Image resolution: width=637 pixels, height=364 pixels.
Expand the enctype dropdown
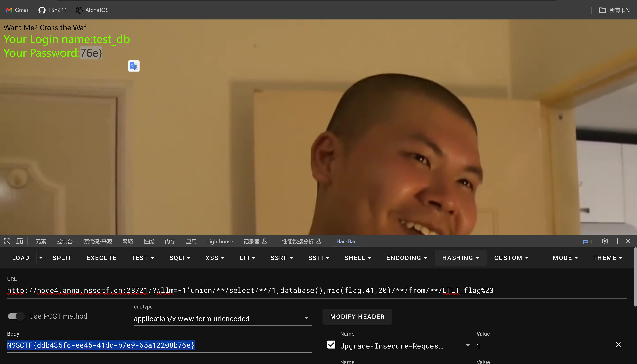tap(306, 318)
